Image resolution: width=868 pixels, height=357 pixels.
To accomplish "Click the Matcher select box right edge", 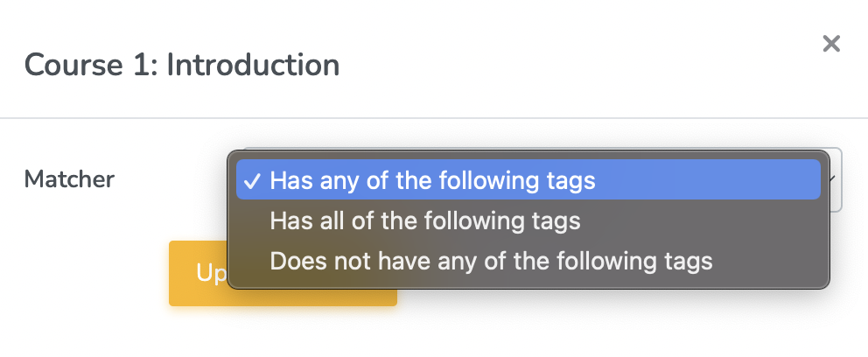I will (x=837, y=179).
